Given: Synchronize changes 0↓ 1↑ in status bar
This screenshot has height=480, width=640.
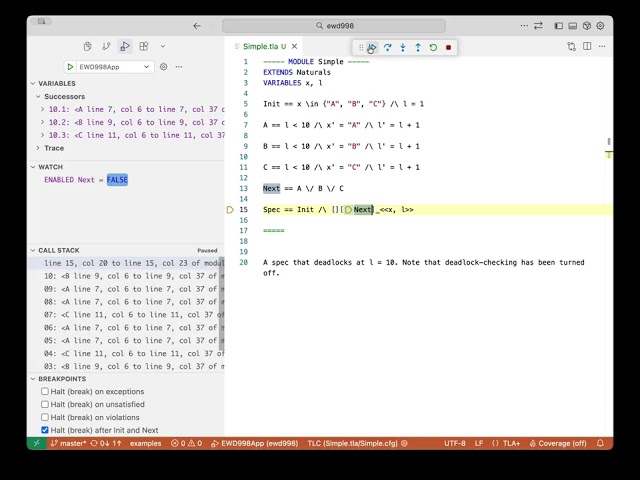Looking at the screenshot, I should tap(106, 443).
